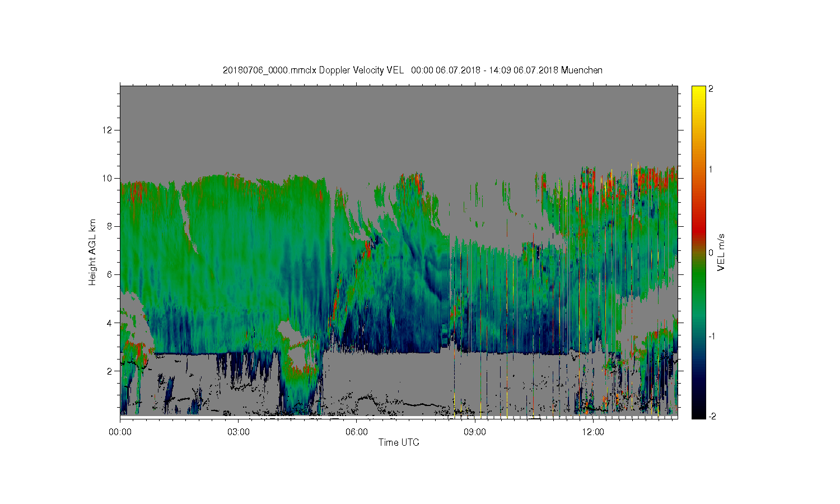Click the 'Time UTC' x-axis label

[399, 442]
